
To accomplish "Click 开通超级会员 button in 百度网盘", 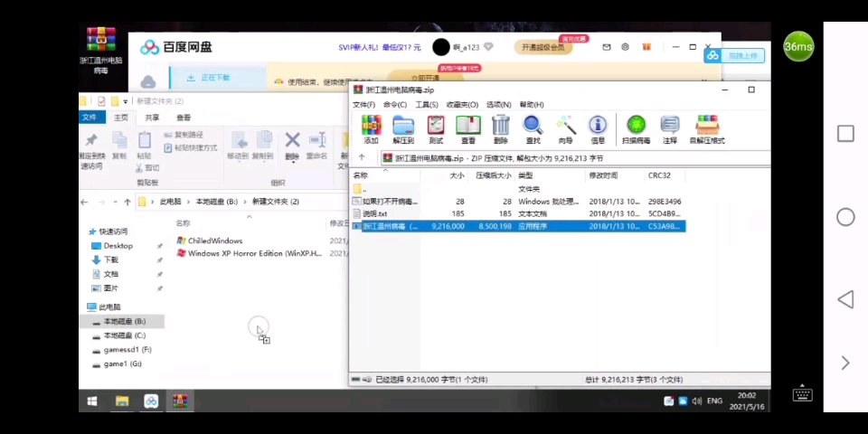I will pyautogui.click(x=543, y=47).
